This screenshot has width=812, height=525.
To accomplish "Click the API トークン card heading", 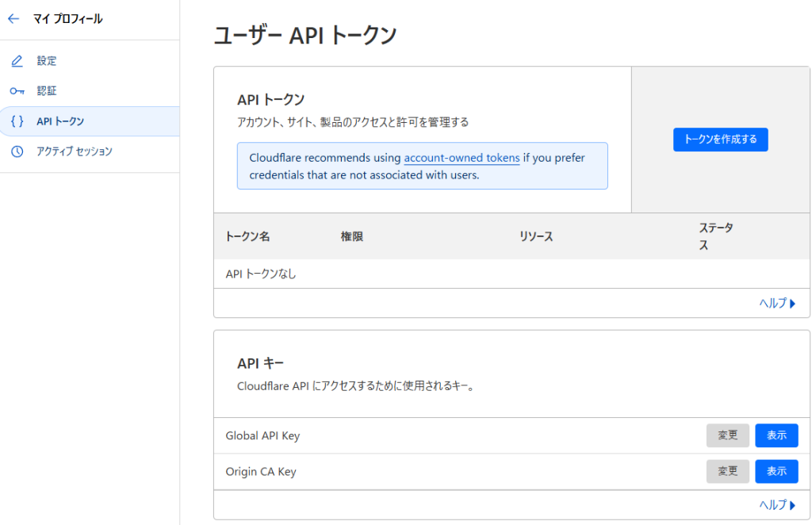I will [271, 99].
